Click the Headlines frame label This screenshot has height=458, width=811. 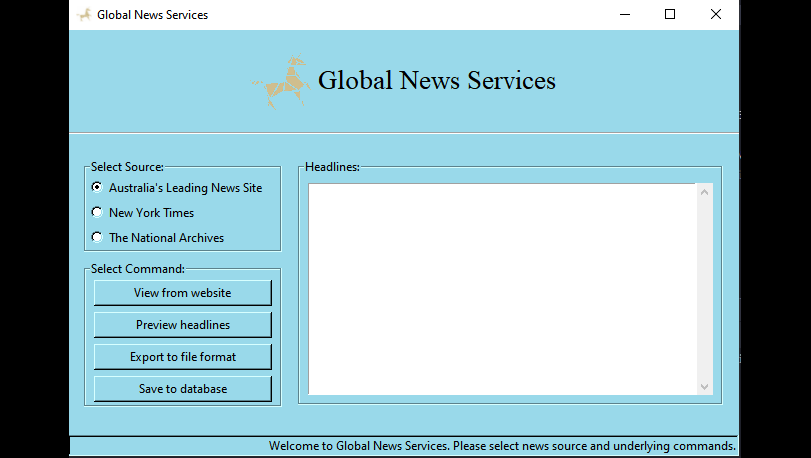click(332, 167)
